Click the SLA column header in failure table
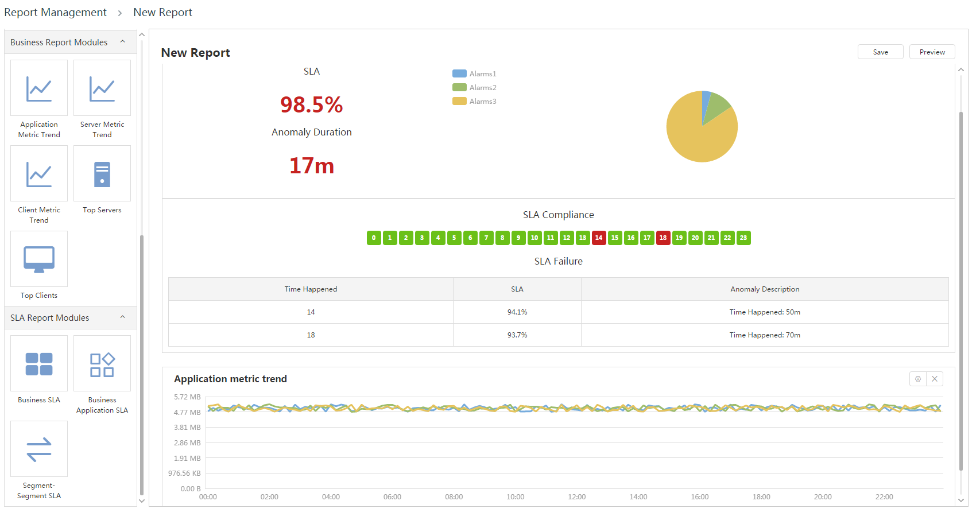Screen dimensions: 980x524 click(517, 289)
